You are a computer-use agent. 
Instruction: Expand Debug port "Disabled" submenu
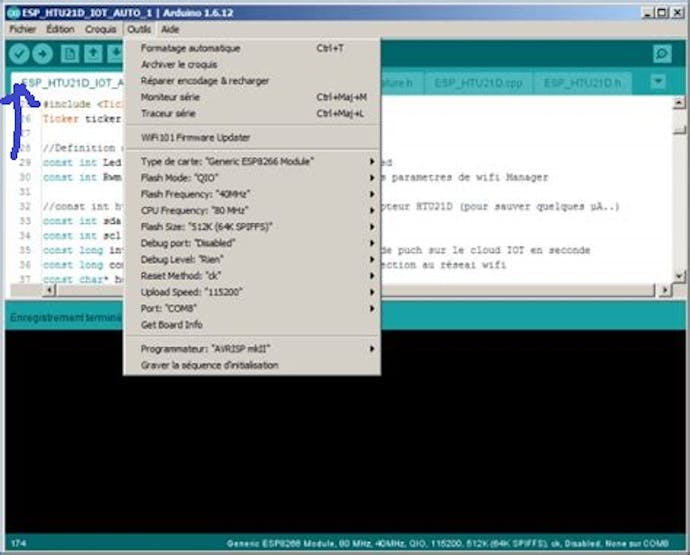[x=252, y=243]
